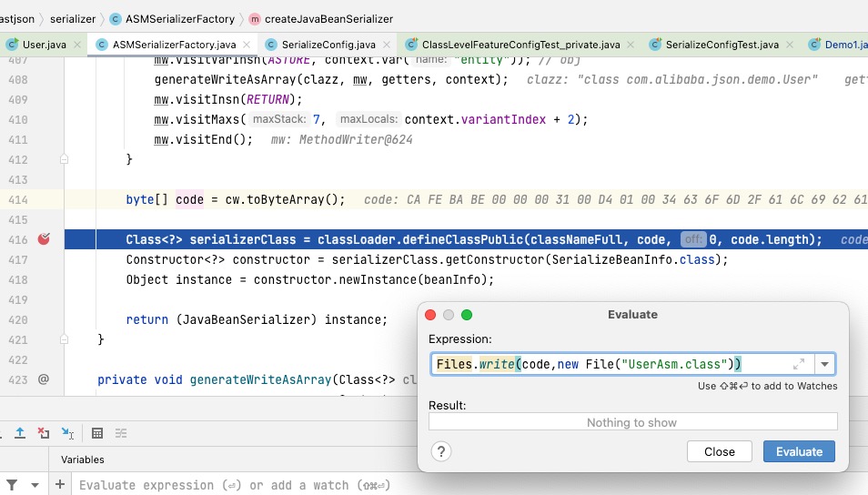
Task: Click the Run to Cursor debugger icon
Action: tap(67, 433)
